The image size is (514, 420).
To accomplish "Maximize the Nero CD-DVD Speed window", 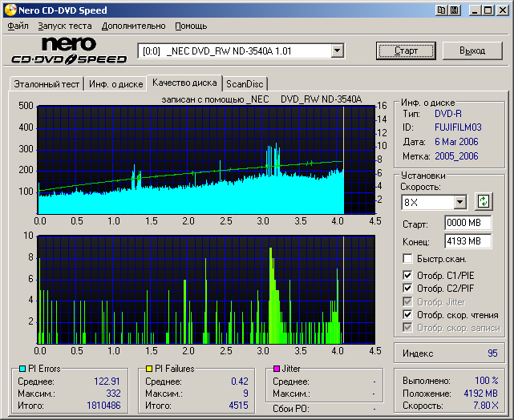I will [489, 10].
